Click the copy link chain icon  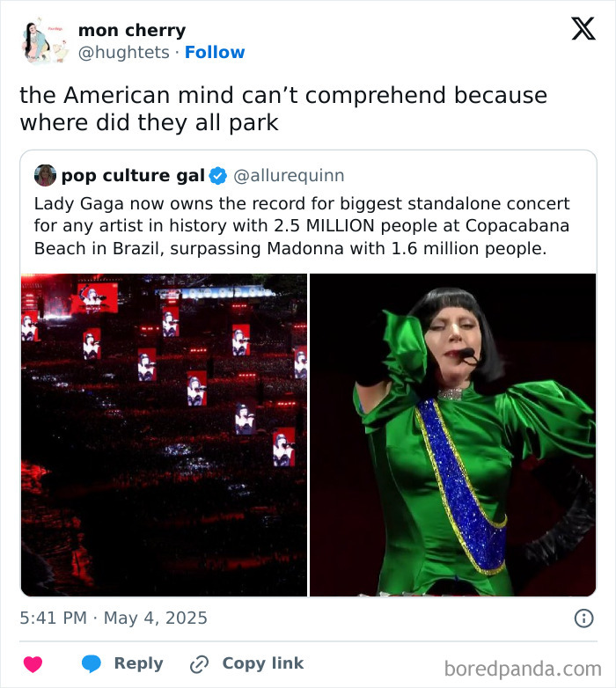[200, 664]
